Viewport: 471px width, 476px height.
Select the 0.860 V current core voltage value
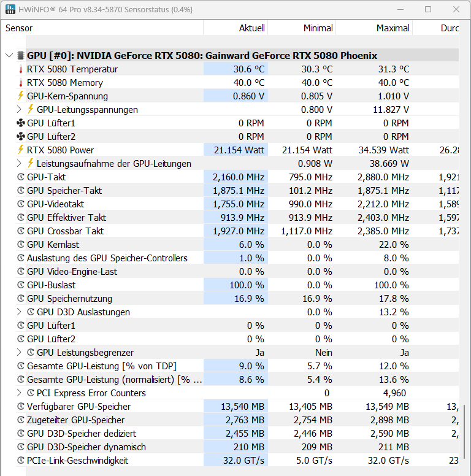248,96
